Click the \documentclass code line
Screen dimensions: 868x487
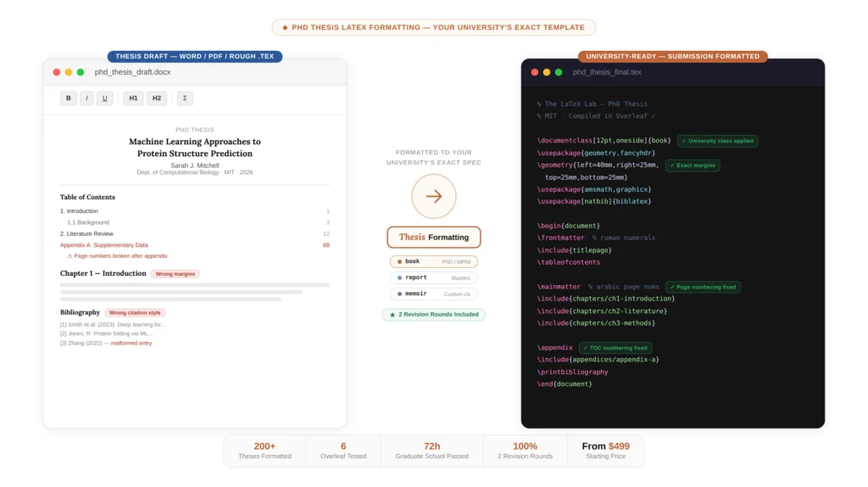click(x=604, y=141)
